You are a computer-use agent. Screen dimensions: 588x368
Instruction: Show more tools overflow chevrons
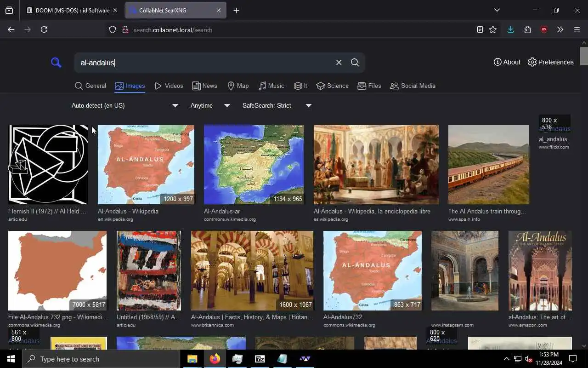click(560, 29)
